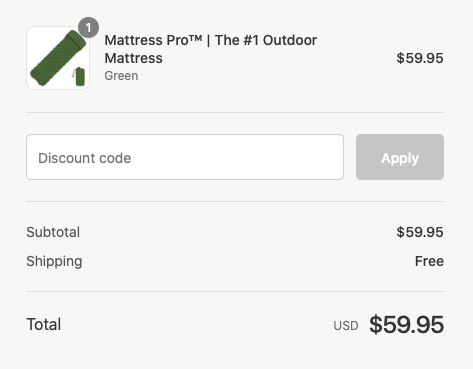Click the Discount code placeholder text
The image size is (473, 369).
[85, 158]
